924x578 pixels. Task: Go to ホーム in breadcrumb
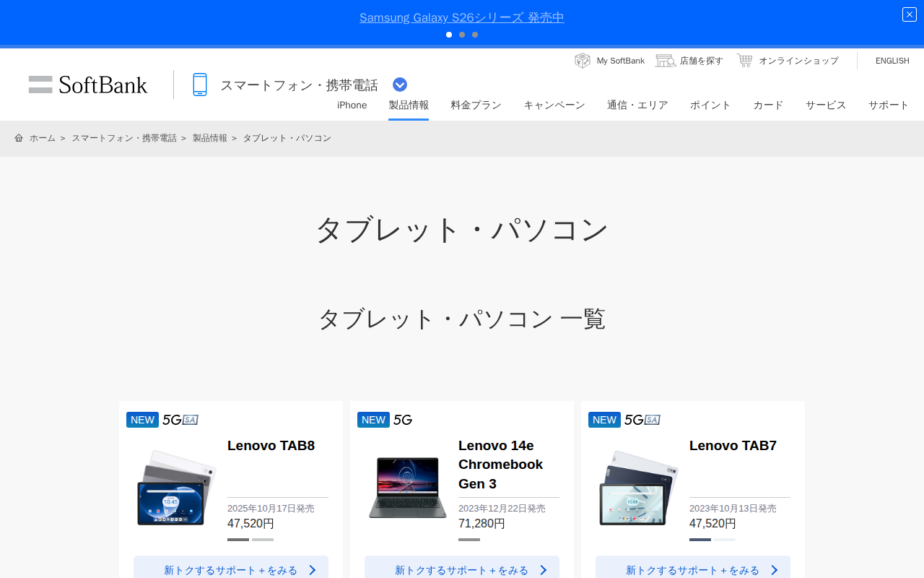43,138
